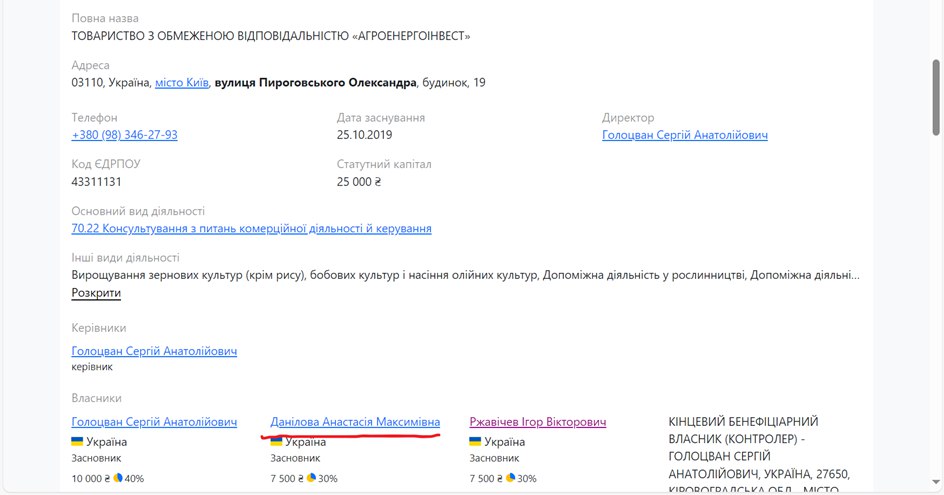
Task: Click the 40% share pie icon
Action: tap(118, 478)
